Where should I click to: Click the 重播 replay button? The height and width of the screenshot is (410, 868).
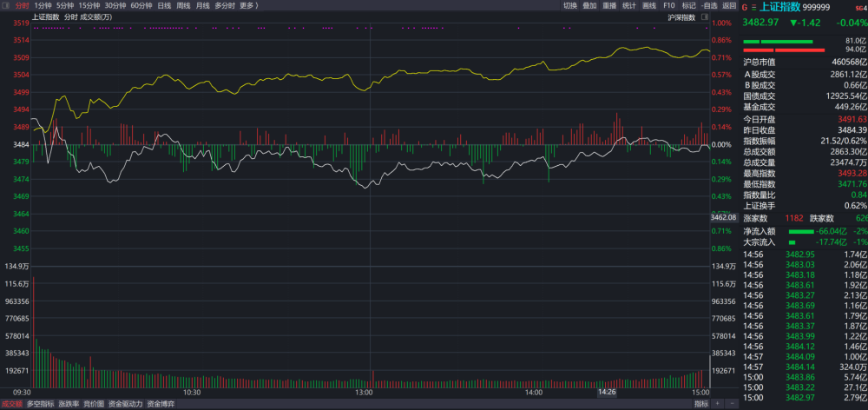(x=609, y=5)
